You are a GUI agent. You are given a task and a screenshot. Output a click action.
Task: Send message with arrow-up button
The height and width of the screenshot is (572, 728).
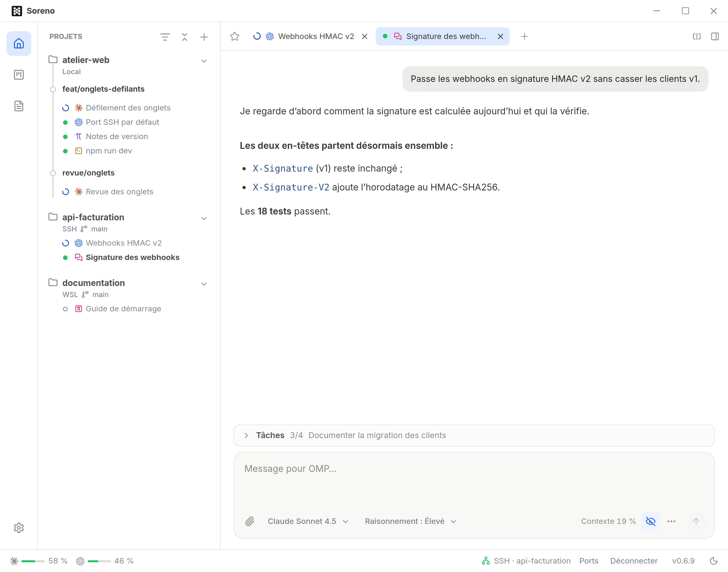click(696, 521)
